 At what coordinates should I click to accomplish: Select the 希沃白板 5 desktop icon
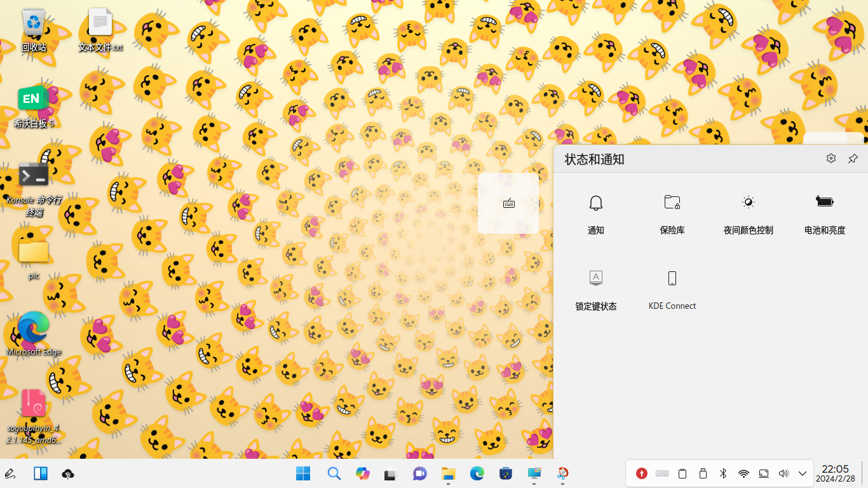click(34, 107)
